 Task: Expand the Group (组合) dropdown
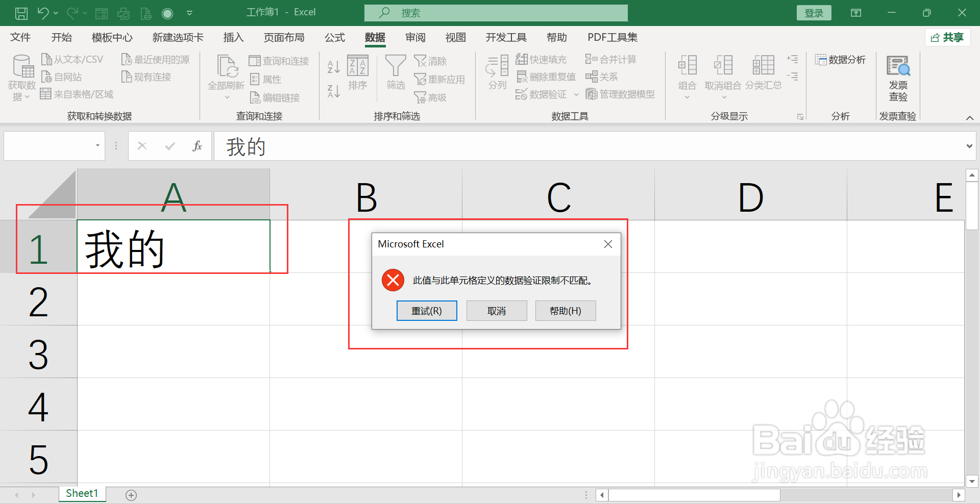[x=687, y=97]
